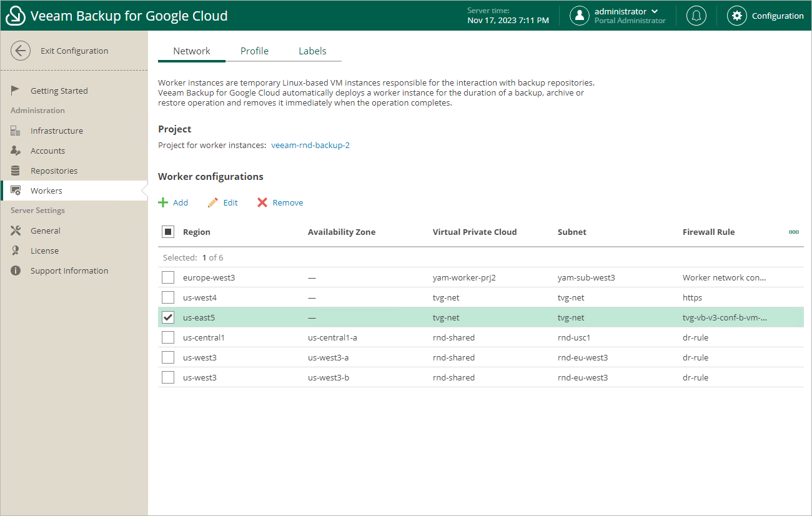Viewport: 812px width, 516px height.
Task: Select the europe-west3 region cell
Action: (x=209, y=277)
